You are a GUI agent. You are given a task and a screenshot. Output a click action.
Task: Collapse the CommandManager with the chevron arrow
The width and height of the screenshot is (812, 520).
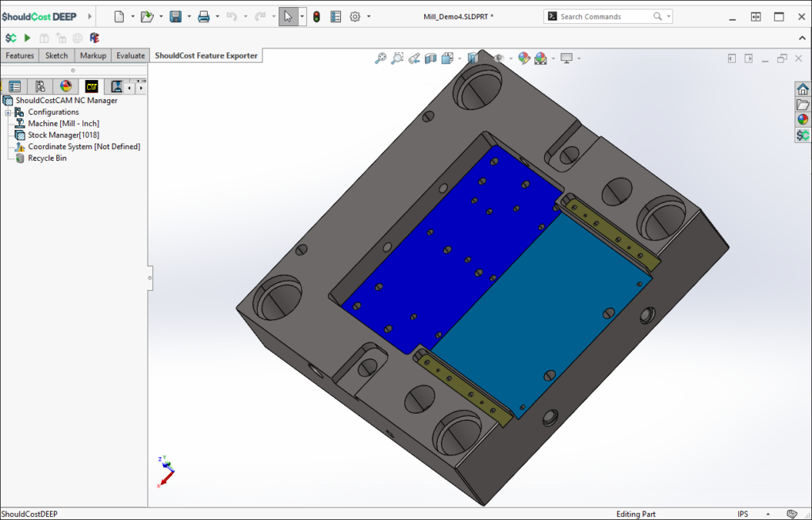802,37
